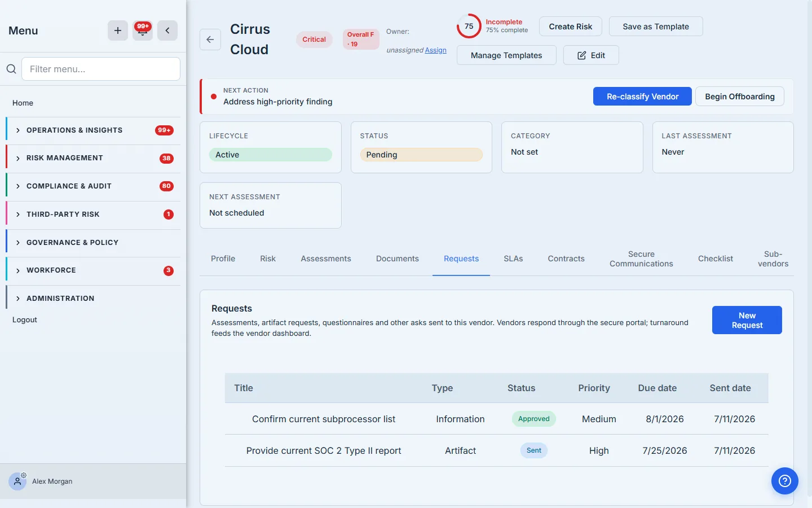Open the notifications bell with 99+ badge
The height and width of the screenshot is (508, 812).
tap(143, 30)
